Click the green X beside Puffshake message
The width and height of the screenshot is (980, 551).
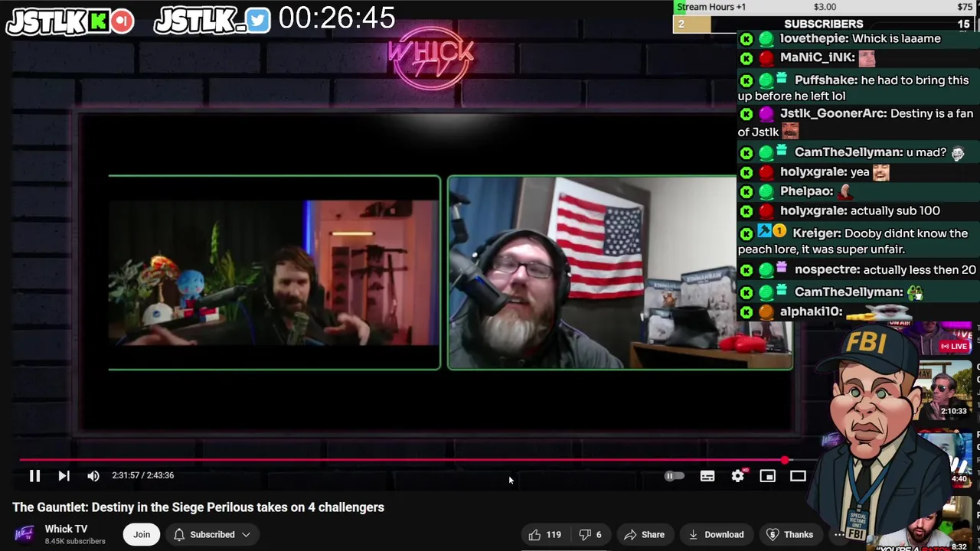pos(746,80)
